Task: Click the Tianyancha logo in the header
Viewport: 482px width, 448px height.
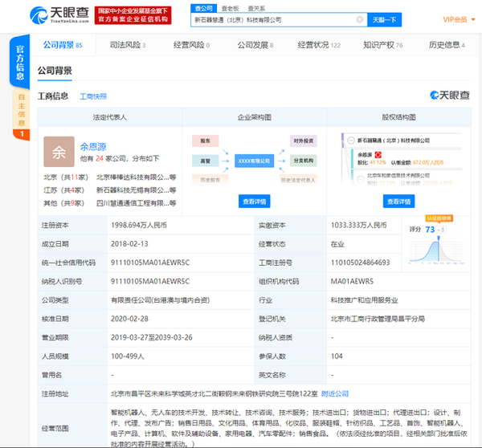Action: click(x=59, y=15)
